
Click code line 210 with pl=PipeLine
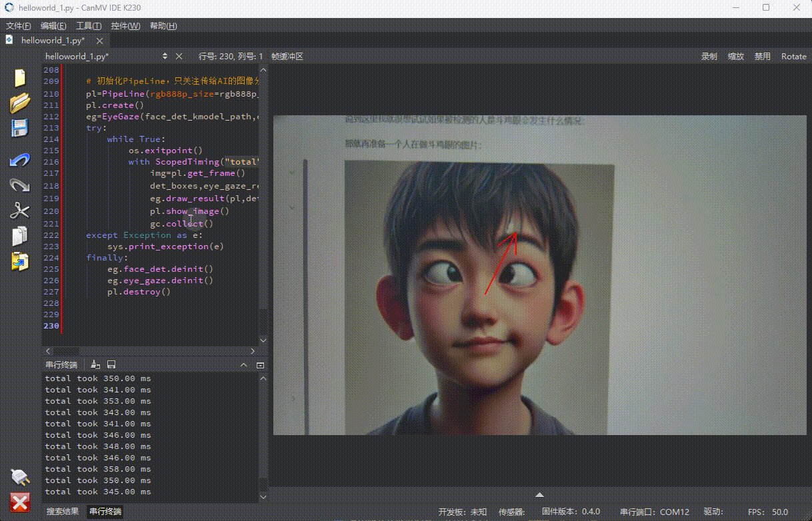point(173,94)
